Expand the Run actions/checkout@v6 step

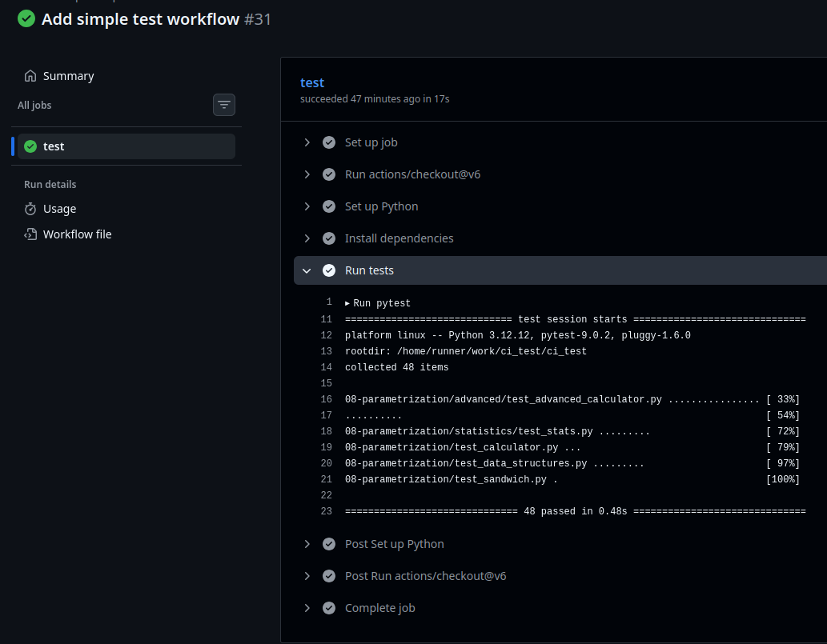[307, 174]
